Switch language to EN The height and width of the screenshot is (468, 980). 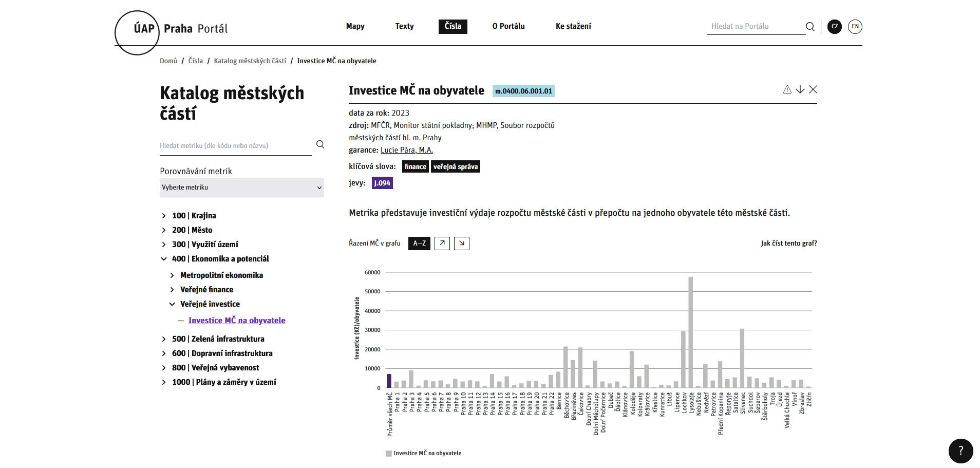point(855,27)
